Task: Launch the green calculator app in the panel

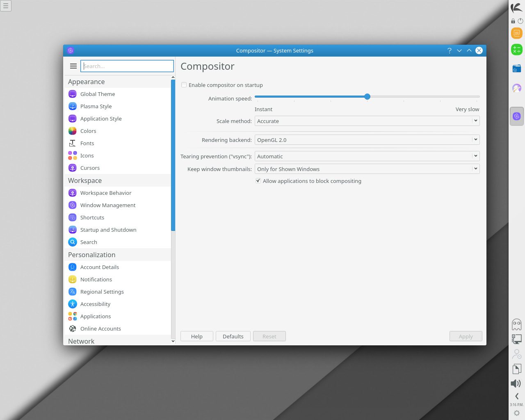Action: click(x=517, y=50)
